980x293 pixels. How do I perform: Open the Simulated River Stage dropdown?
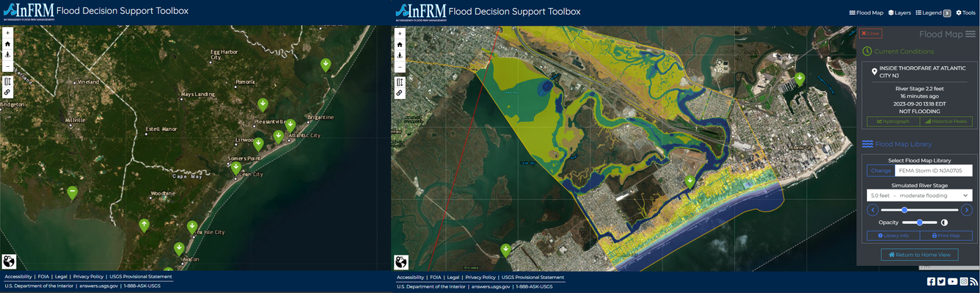pyautogui.click(x=919, y=196)
